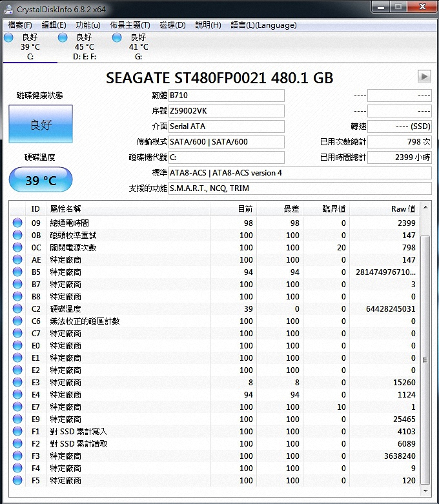
Task: Click the 良好 health status button
Action: pyautogui.click(x=41, y=124)
